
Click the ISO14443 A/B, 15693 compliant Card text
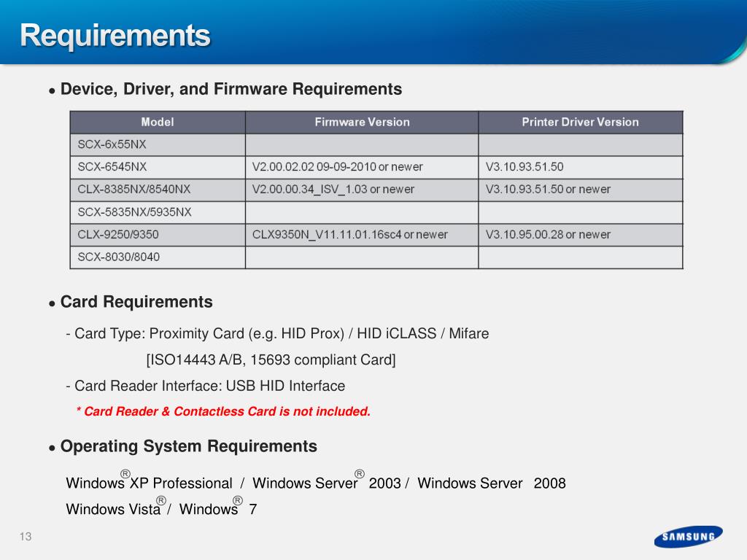[x=271, y=359]
